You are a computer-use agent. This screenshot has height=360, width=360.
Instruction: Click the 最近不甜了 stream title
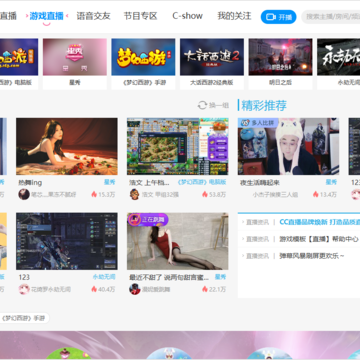point(169,277)
